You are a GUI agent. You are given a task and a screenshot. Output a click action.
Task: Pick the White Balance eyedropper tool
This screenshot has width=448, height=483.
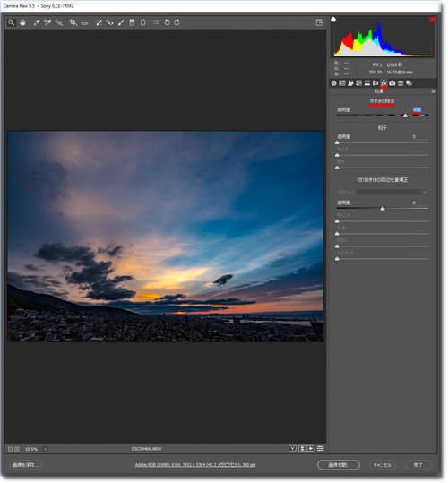[37, 22]
